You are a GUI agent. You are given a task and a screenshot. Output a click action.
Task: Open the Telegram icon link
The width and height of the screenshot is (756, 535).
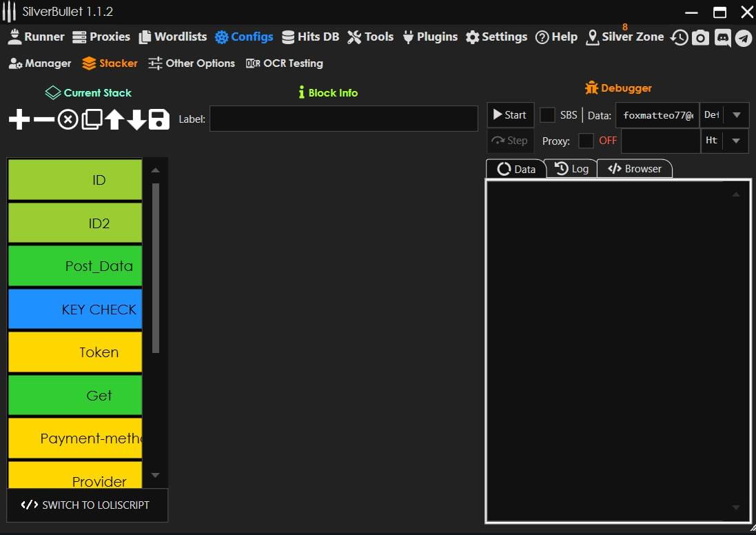click(744, 38)
